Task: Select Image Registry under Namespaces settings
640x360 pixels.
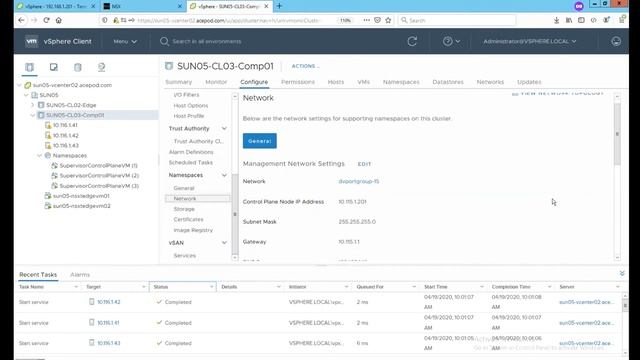Action: tap(193, 230)
